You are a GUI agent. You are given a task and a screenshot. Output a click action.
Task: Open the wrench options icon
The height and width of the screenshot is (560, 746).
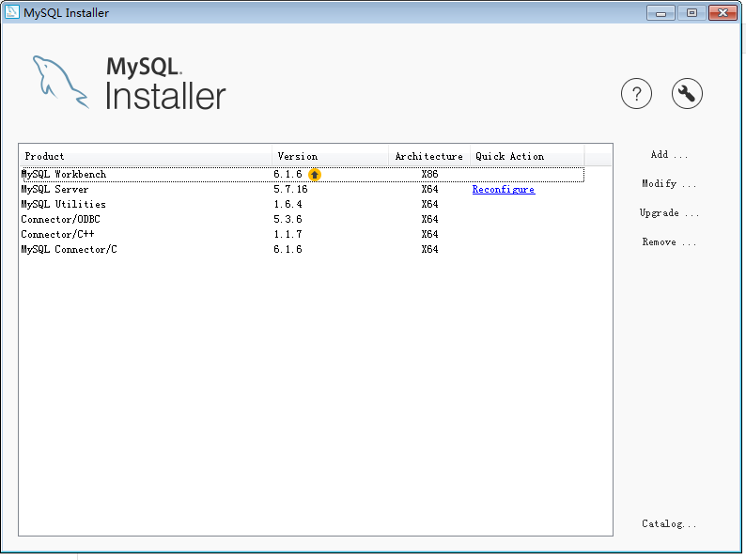pos(687,94)
